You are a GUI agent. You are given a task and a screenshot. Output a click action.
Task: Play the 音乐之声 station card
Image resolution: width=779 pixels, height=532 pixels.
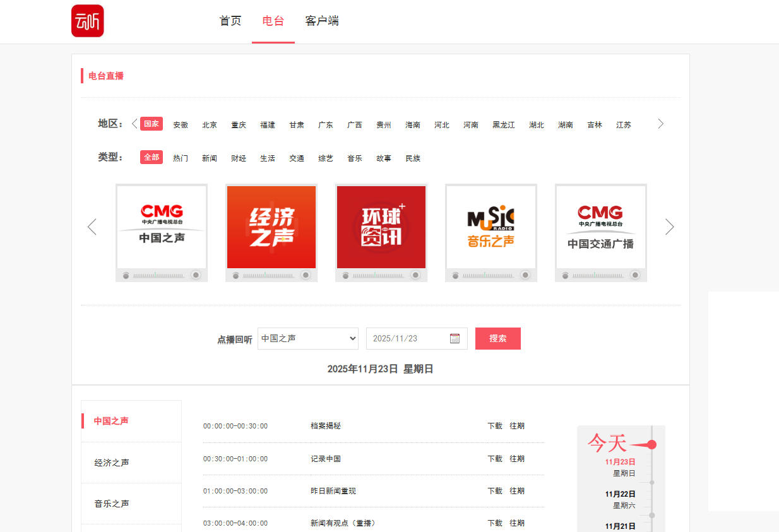[491, 233]
